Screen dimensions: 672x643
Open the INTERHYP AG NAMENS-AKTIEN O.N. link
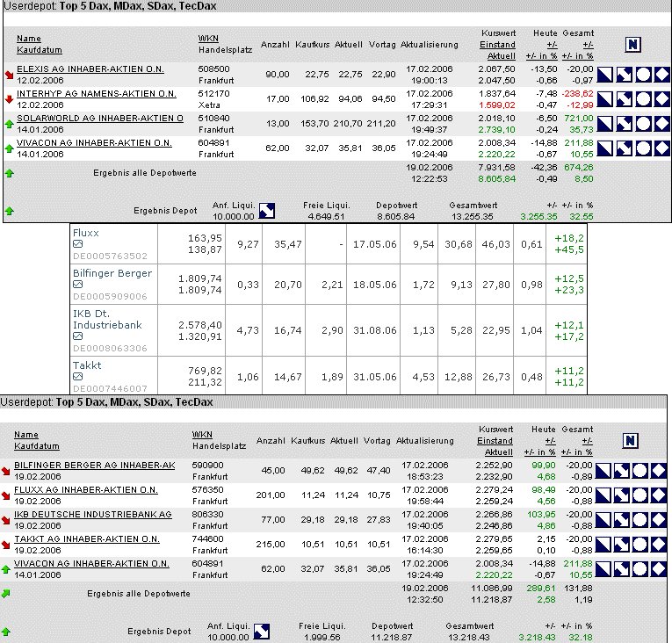(x=97, y=93)
